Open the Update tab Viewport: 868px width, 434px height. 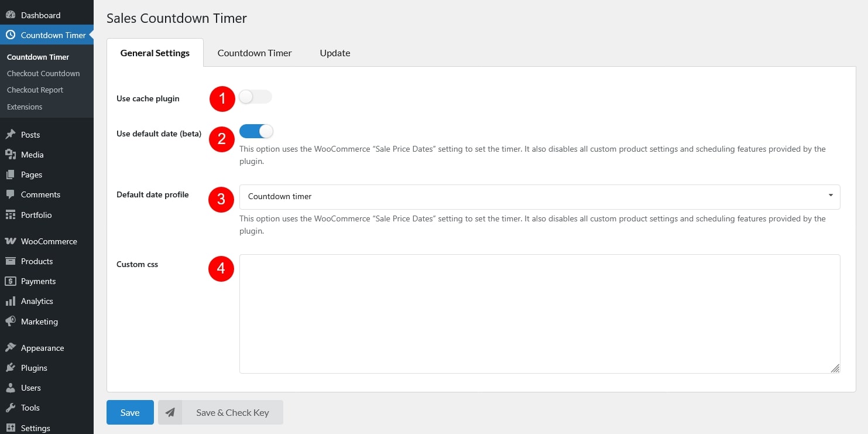335,53
